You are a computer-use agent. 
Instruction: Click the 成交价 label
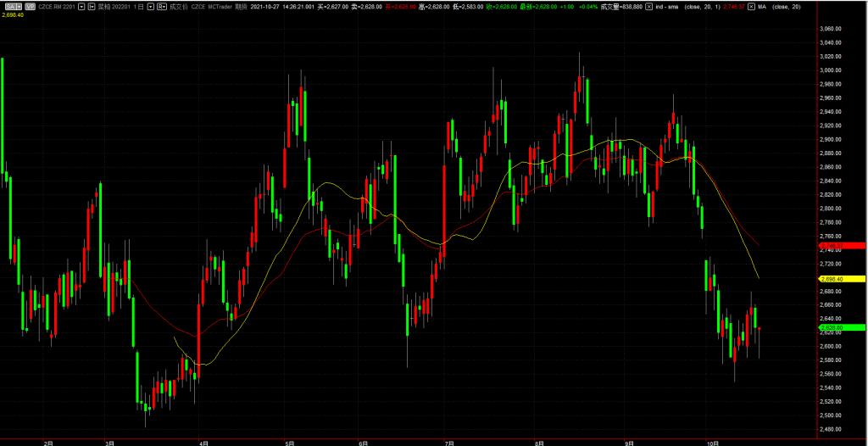179,7
